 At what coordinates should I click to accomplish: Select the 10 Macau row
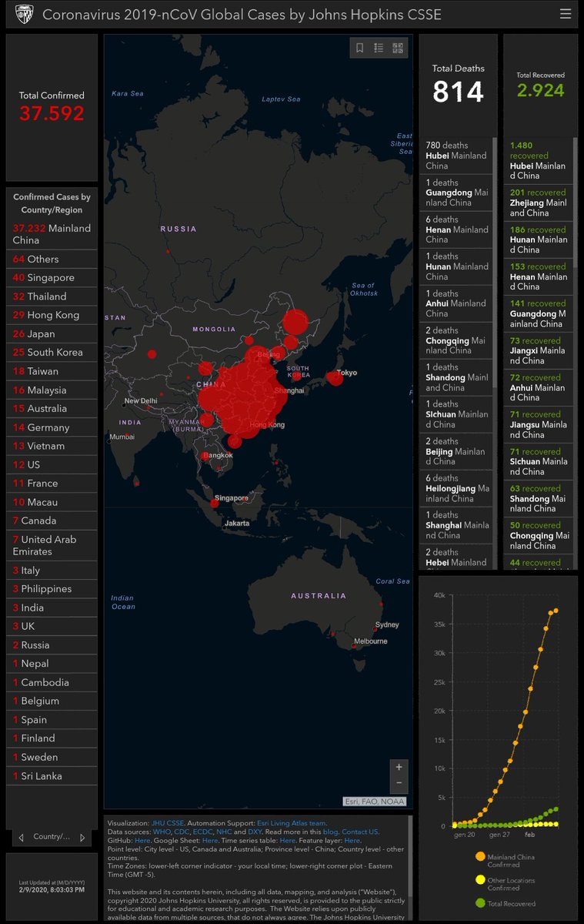click(x=52, y=502)
